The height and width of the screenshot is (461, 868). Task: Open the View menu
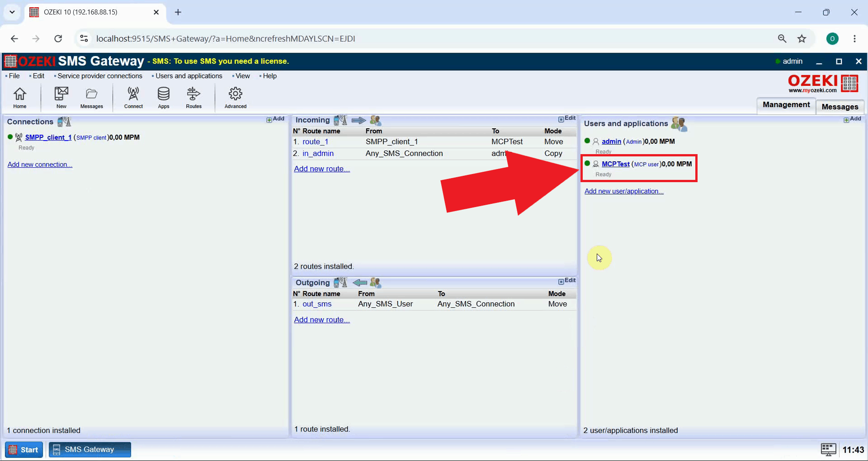pyautogui.click(x=243, y=76)
